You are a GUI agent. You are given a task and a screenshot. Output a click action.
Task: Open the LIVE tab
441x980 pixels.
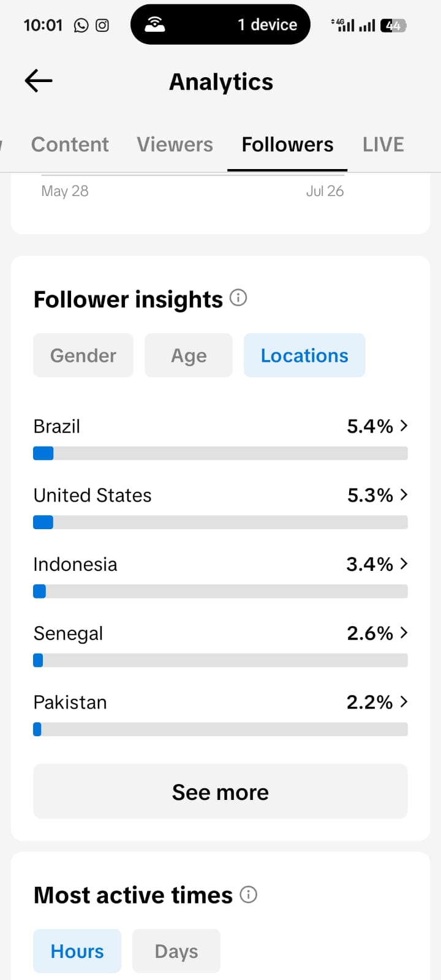point(383,145)
